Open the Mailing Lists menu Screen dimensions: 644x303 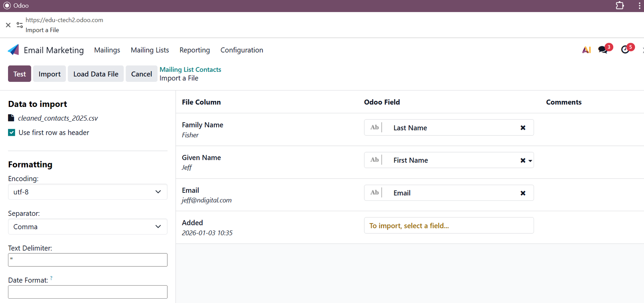click(x=150, y=50)
